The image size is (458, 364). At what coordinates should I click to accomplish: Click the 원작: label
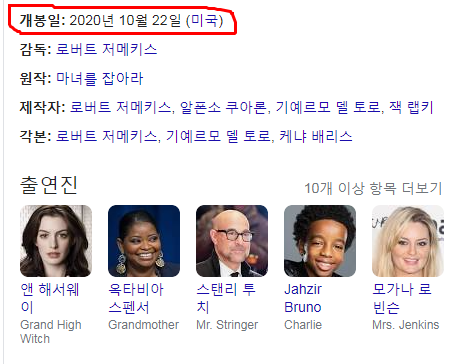pyautogui.click(x=35, y=78)
